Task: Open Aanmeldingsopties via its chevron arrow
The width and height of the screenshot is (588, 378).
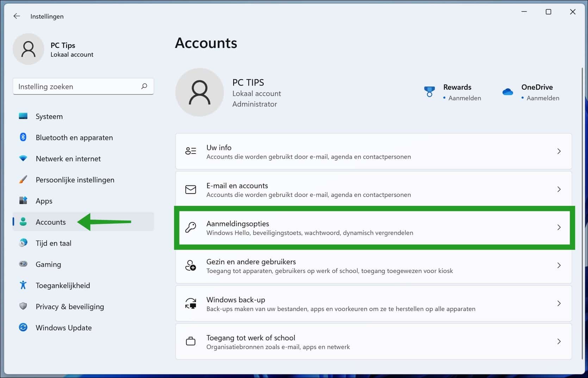Action: (559, 227)
